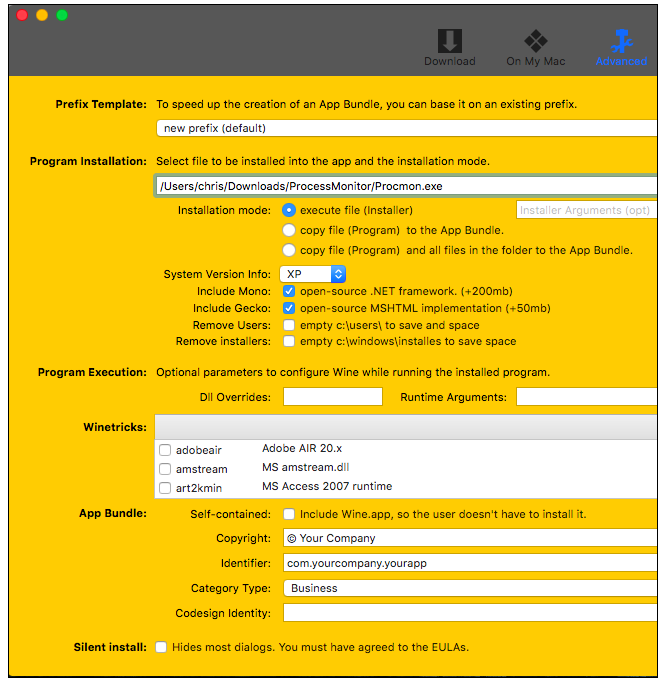Image resolution: width=663 pixels, height=686 pixels.
Task: Check the adobeair winetricks entry
Action: (x=165, y=451)
